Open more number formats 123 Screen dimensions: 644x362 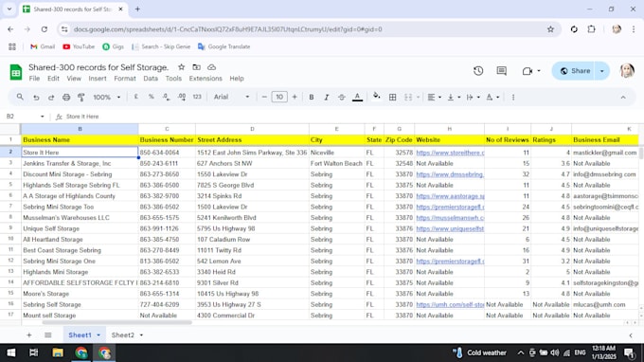click(x=197, y=97)
